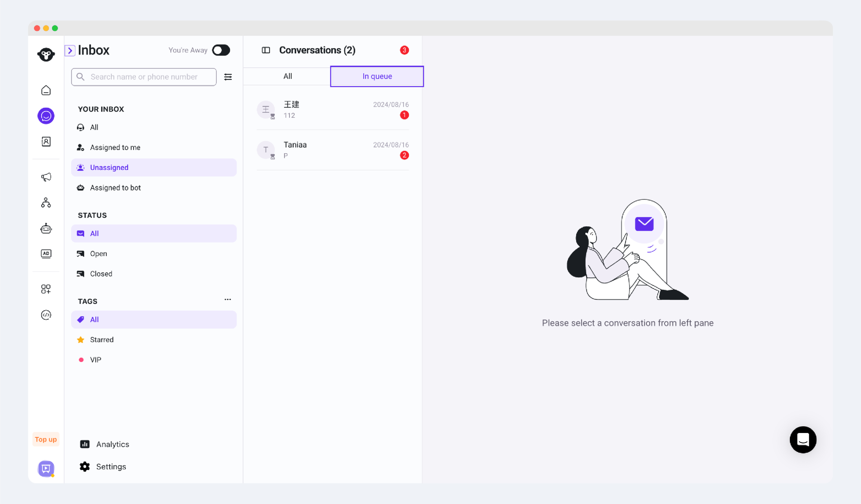Click the Top up button
This screenshot has width=861, height=504.
(46, 439)
